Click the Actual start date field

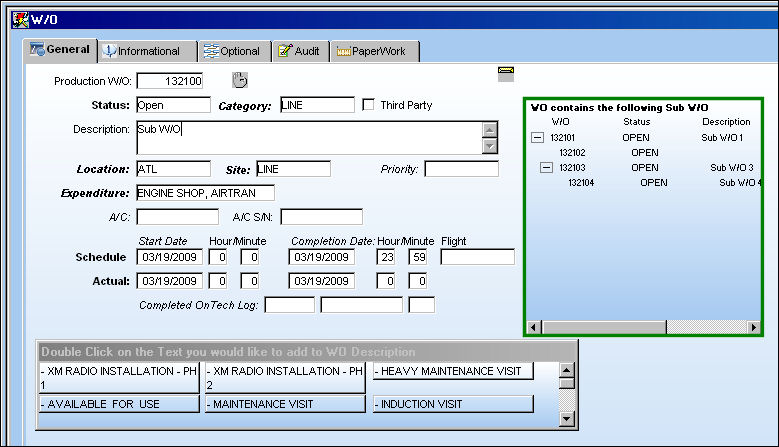[169, 281]
